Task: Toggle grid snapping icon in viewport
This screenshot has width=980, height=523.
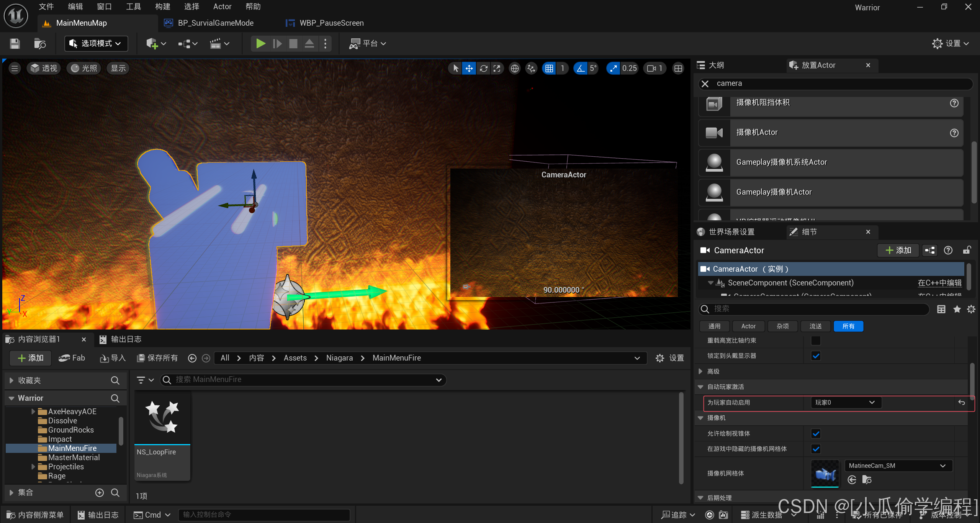Action: pos(549,69)
